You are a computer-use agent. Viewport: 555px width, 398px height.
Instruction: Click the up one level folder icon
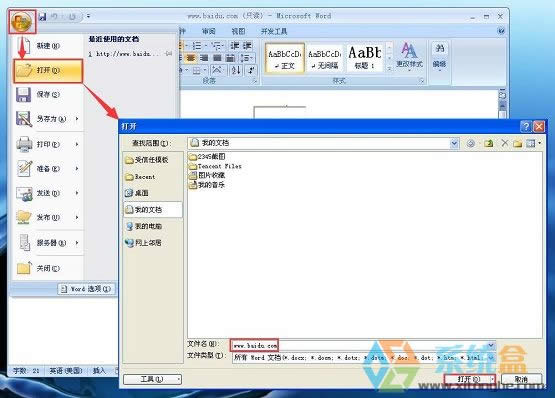[x=489, y=143]
